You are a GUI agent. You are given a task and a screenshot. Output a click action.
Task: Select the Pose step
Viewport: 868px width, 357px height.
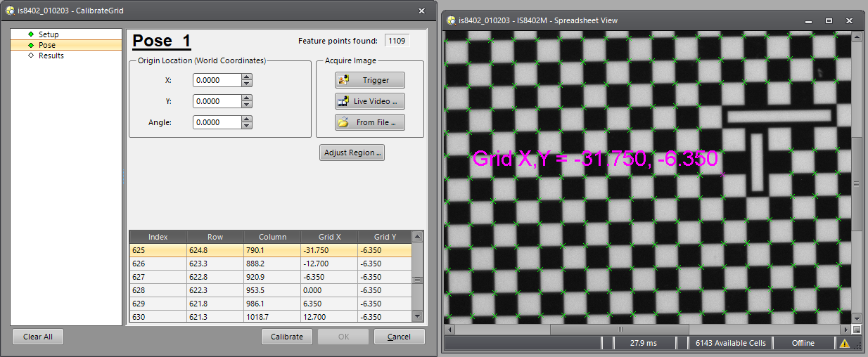(47, 45)
